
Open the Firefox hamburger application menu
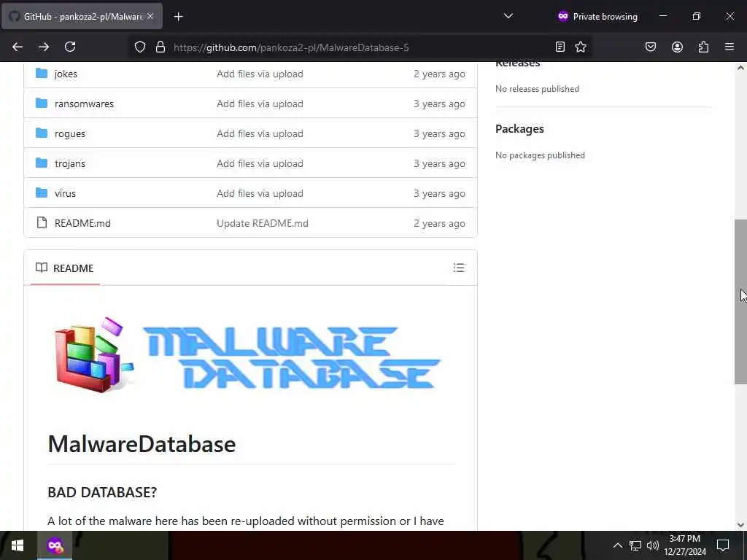tap(729, 47)
